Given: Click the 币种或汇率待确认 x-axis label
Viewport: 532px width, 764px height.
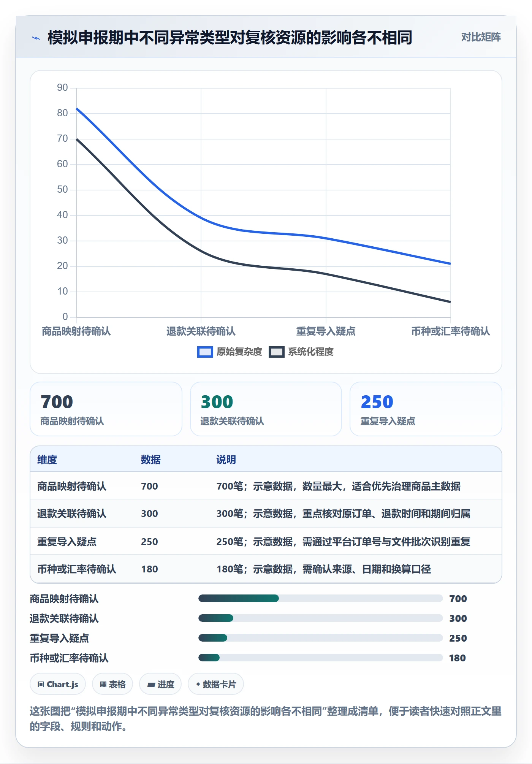Looking at the screenshot, I should point(451,331).
